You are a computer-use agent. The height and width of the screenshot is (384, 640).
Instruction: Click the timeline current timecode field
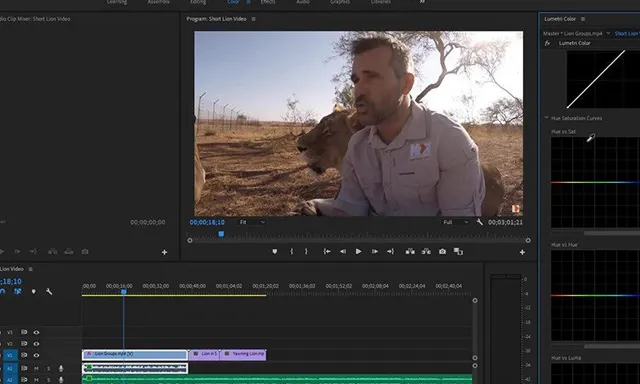pyautogui.click(x=11, y=281)
